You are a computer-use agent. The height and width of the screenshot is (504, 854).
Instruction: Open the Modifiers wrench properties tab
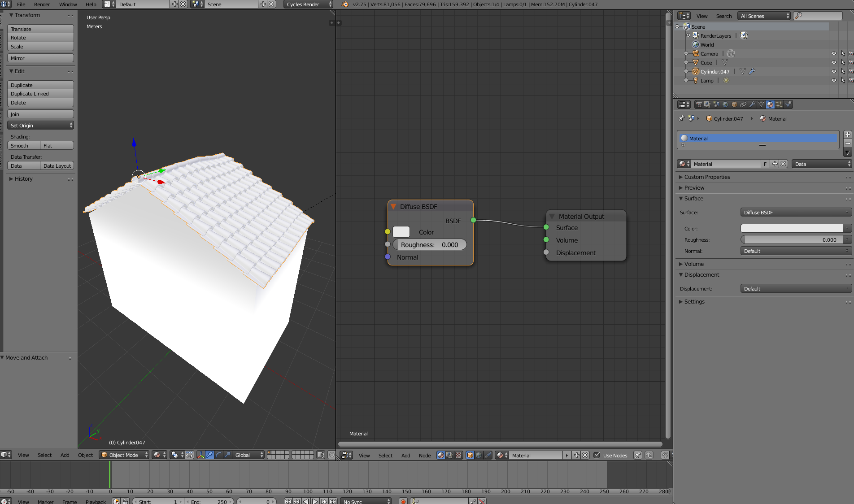coord(752,104)
